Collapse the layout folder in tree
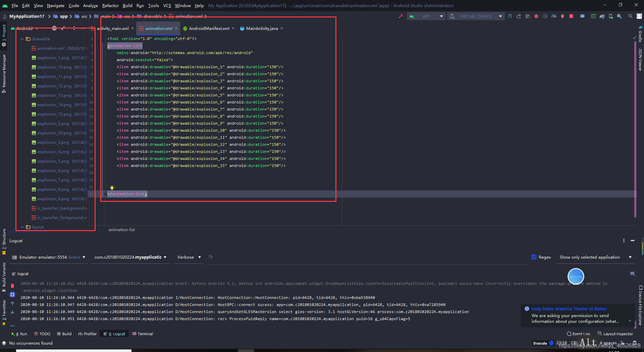Screen dimensions: 644x352 [x=22, y=227]
